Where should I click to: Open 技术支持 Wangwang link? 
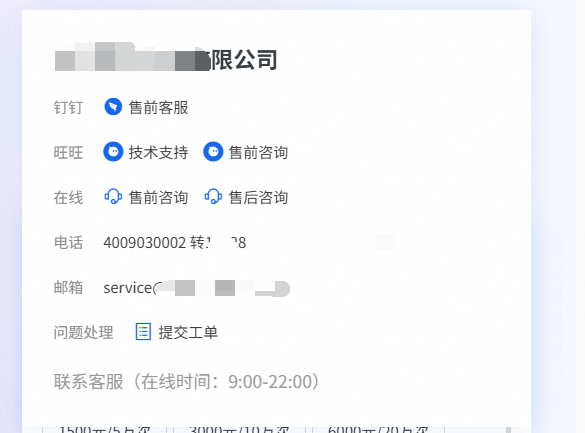point(159,153)
